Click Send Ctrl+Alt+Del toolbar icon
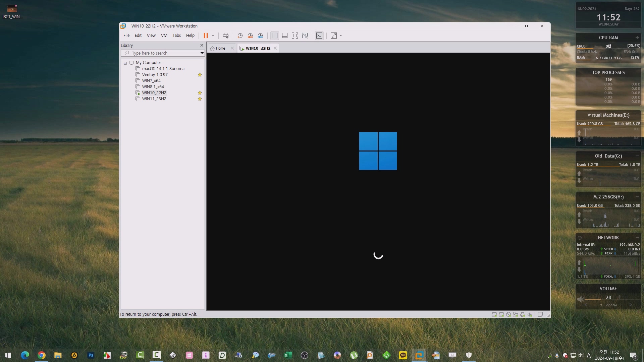Viewport: 644px width, 362px height. tap(226, 36)
